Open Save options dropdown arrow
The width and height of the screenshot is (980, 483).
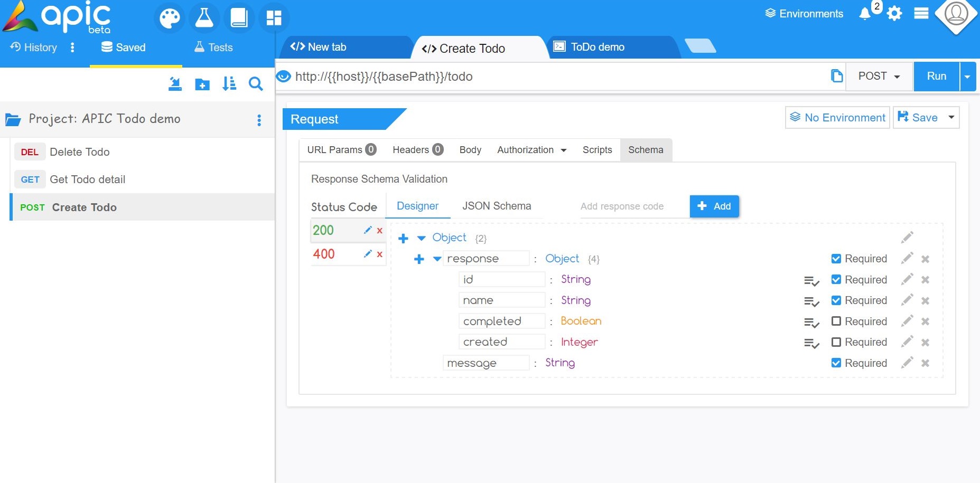coord(951,117)
